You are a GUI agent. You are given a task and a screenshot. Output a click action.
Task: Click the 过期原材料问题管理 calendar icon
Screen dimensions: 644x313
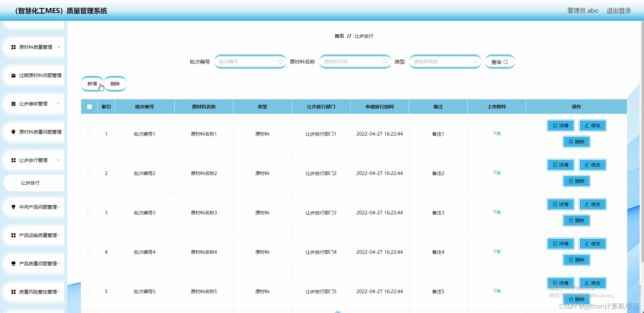click(x=13, y=75)
